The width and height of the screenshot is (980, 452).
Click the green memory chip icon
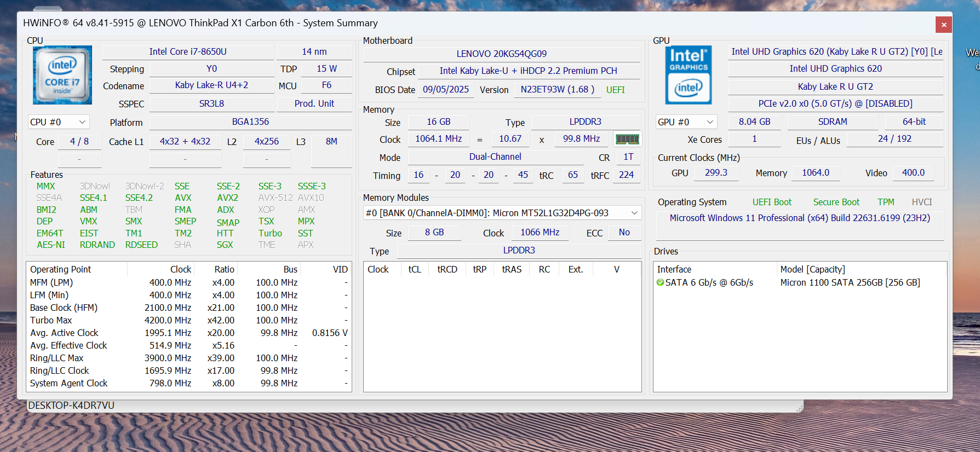tap(627, 139)
